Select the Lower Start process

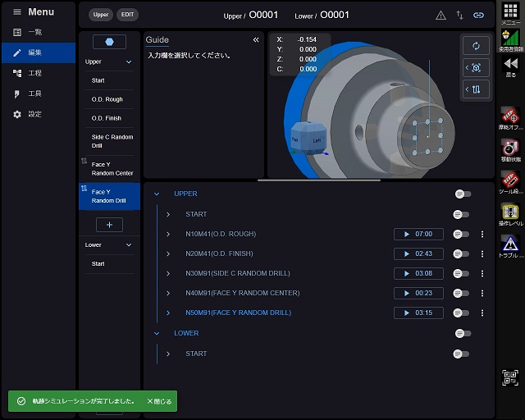click(x=109, y=263)
